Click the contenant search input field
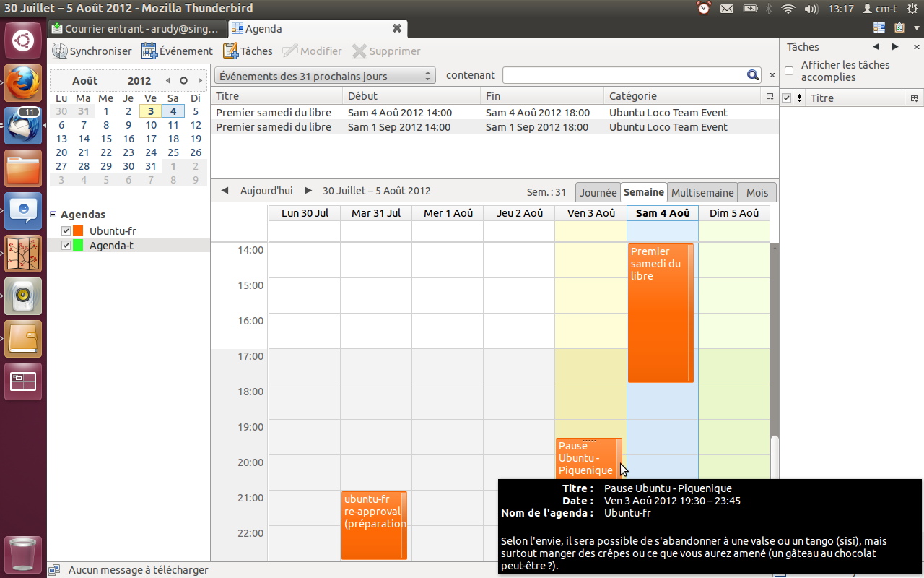Viewport: 924px width, 578px height. [x=624, y=75]
